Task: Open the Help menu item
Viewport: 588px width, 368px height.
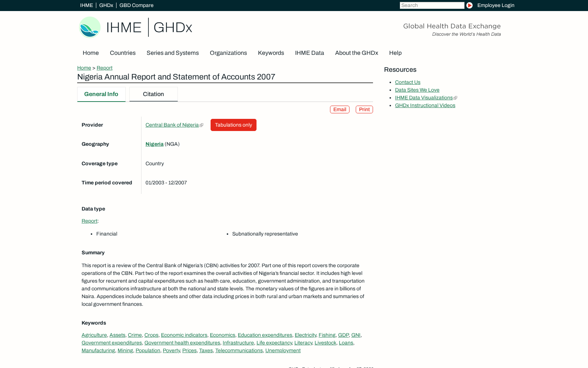Action: coord(395,53)
